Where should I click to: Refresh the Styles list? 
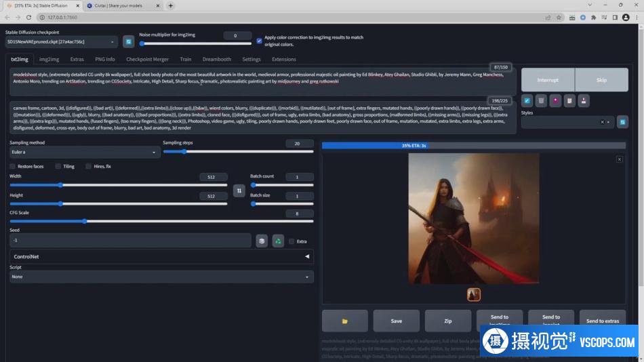pos(622,122)
